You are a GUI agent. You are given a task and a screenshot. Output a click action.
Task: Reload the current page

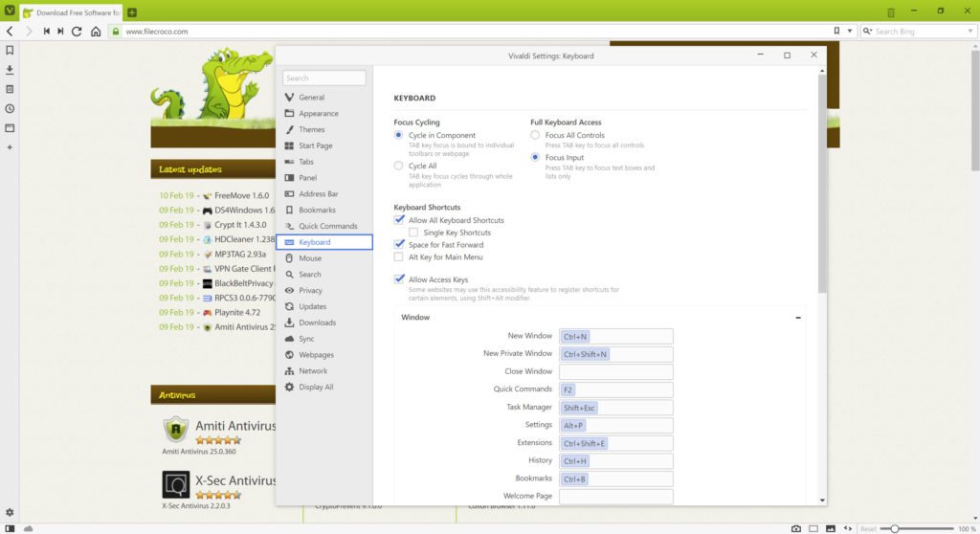tap(77, 32)
